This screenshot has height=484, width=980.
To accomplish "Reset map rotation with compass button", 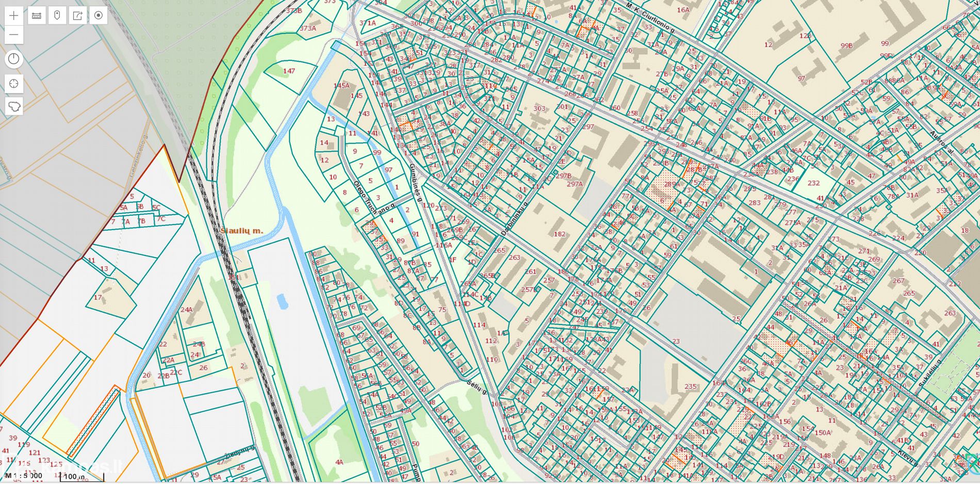I will click(x=14, y=59).
